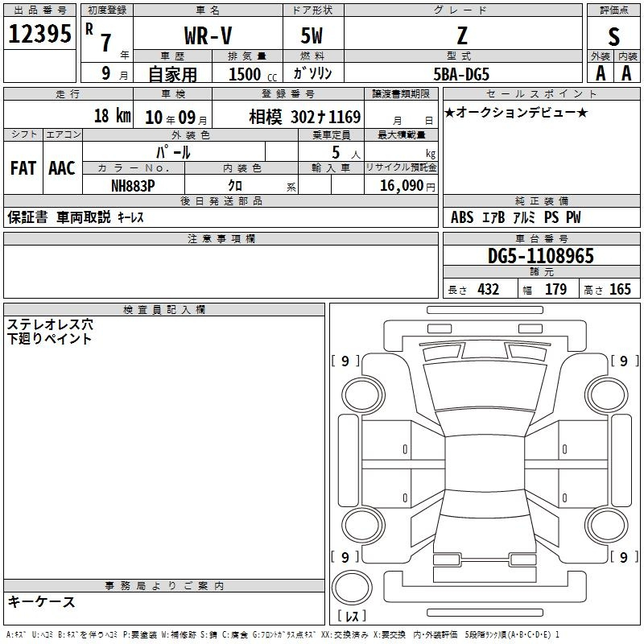Click the interior grade A under 内装
The image size is (644, 644).
coord(626,72)
